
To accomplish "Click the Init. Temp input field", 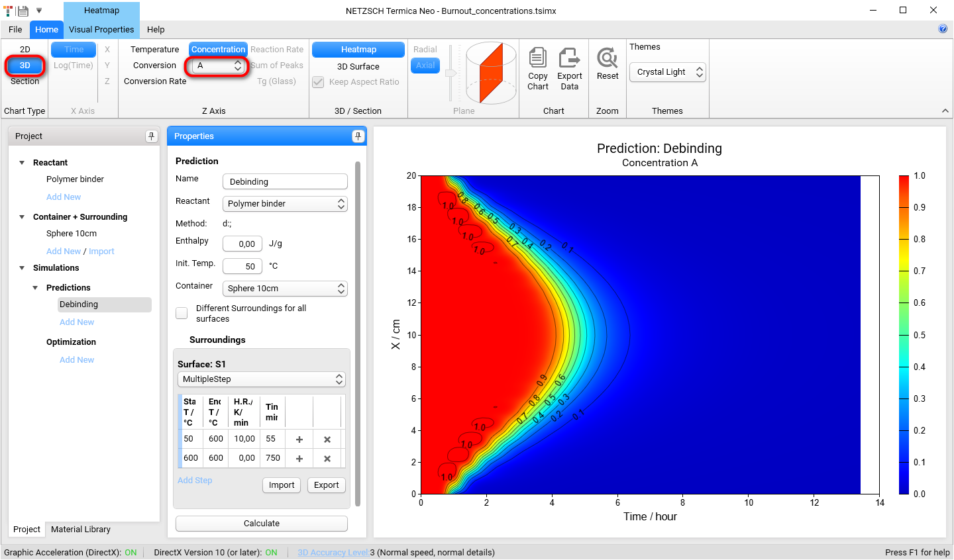I will (x=242, y=265).
